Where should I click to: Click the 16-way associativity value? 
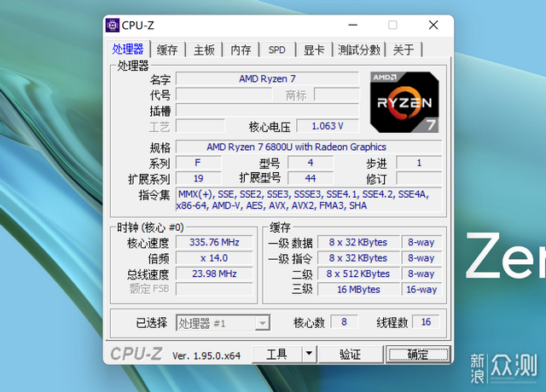coord(421,290)
